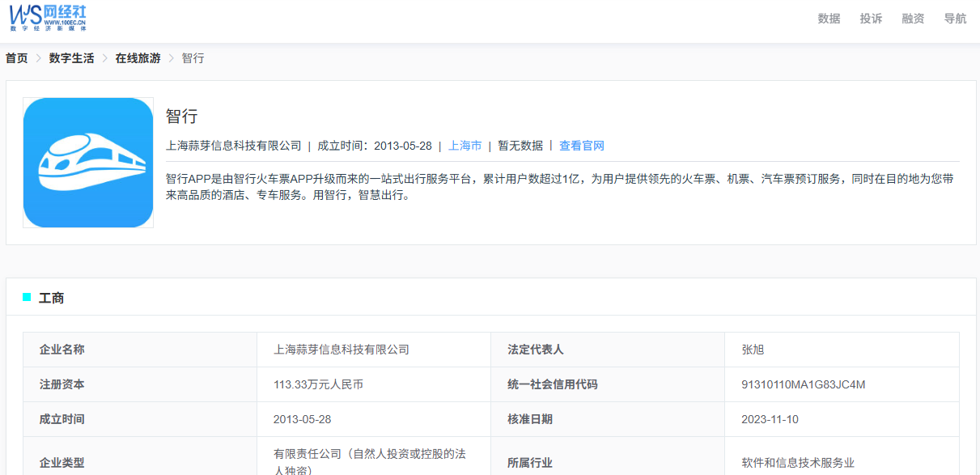Select the 有限责任公司 enterprise type value
This screenshot has width=980, height=475.
[x=370, y=461]
